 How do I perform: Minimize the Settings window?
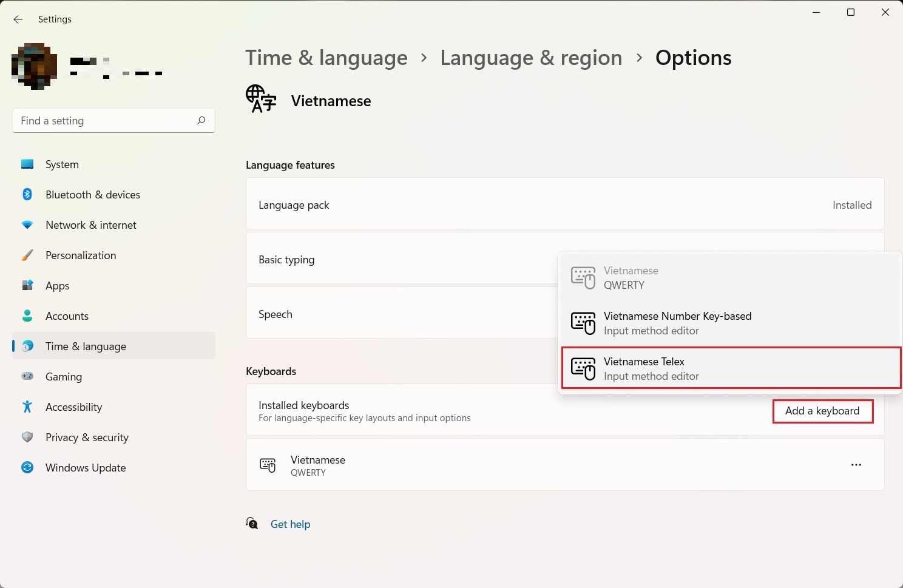pos(816,12)
